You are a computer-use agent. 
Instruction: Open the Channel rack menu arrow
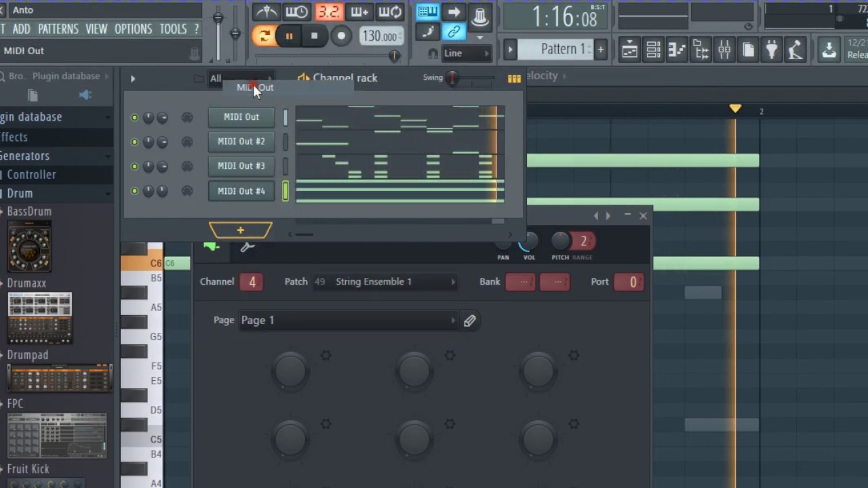133,79
